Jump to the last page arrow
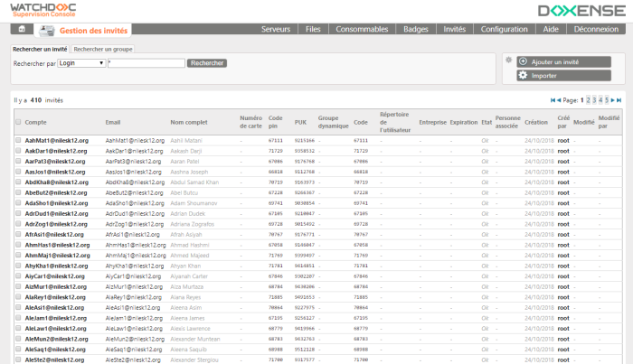Viewport: 633px width, 364px height. [619, 100]
